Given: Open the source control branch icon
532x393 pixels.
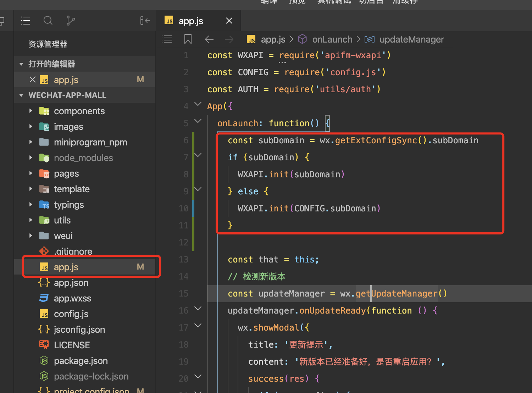Looking at the screenshot, I should tap(71, 21).
